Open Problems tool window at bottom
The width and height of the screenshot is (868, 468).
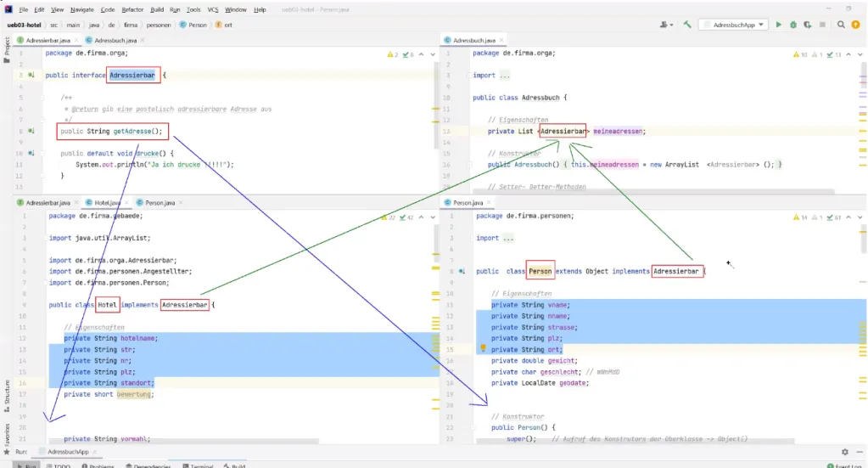coord(98,465)
